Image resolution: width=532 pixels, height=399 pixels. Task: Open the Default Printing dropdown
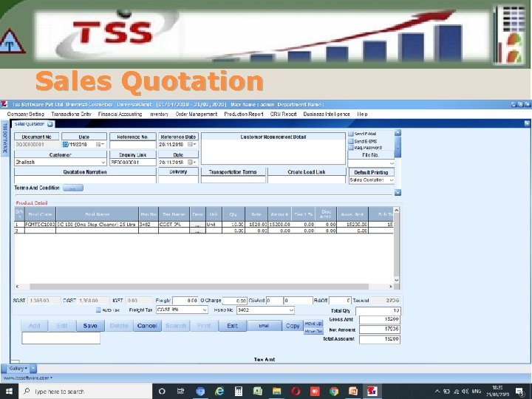tap(392, 180)
